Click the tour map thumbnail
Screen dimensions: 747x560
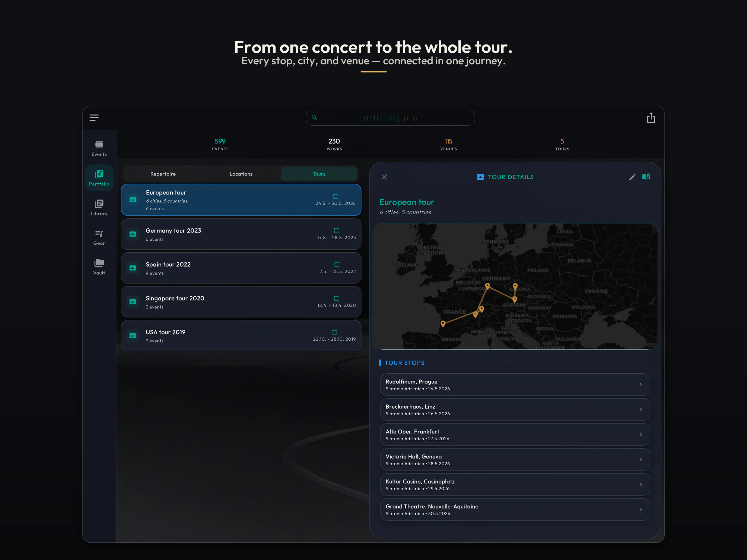[515, 286]
